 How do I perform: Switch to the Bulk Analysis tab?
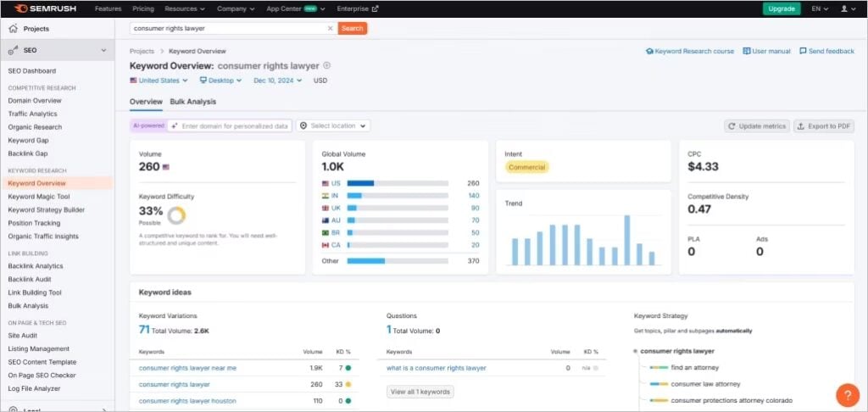coord(193,102)
